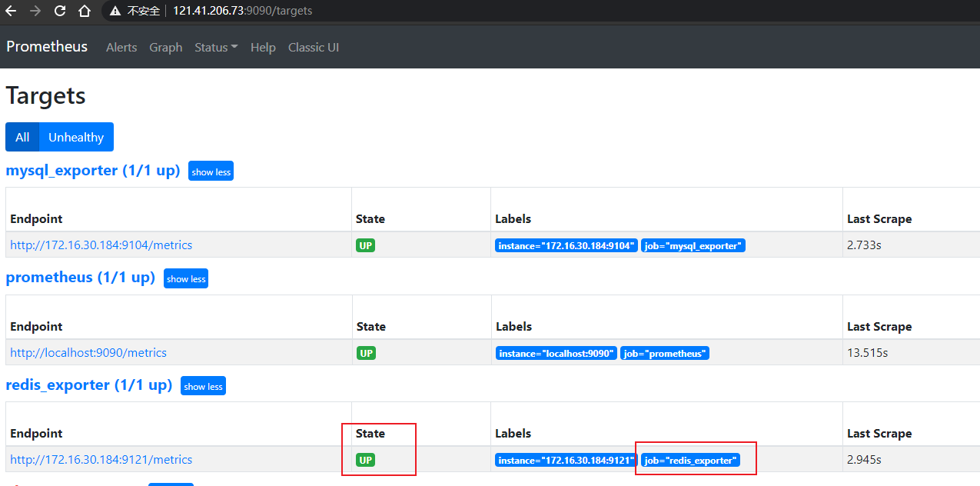Click the UP badge in prometheus row
Screen dimensions: 980x486
tap(366, 354)
